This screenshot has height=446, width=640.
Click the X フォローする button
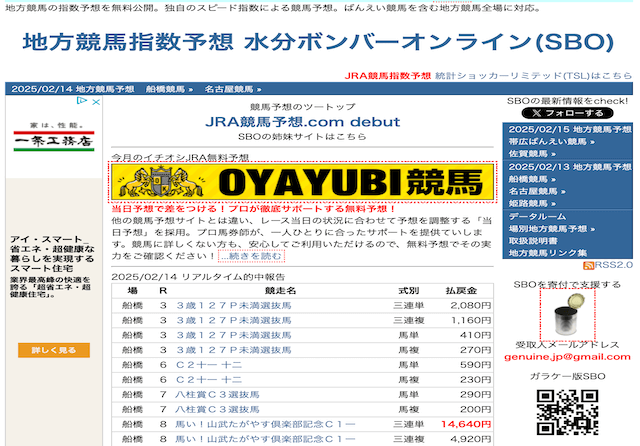(x=567, y=113)
